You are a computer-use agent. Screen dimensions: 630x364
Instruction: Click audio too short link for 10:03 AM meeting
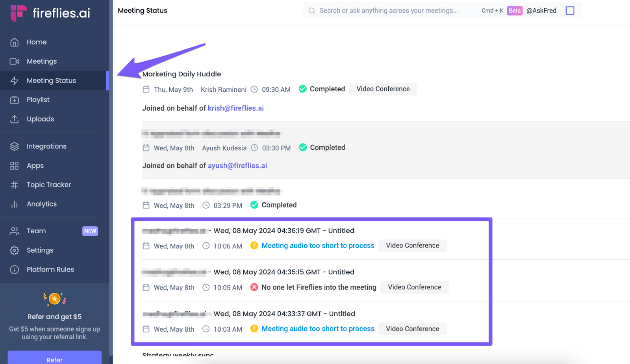(318, 329)
